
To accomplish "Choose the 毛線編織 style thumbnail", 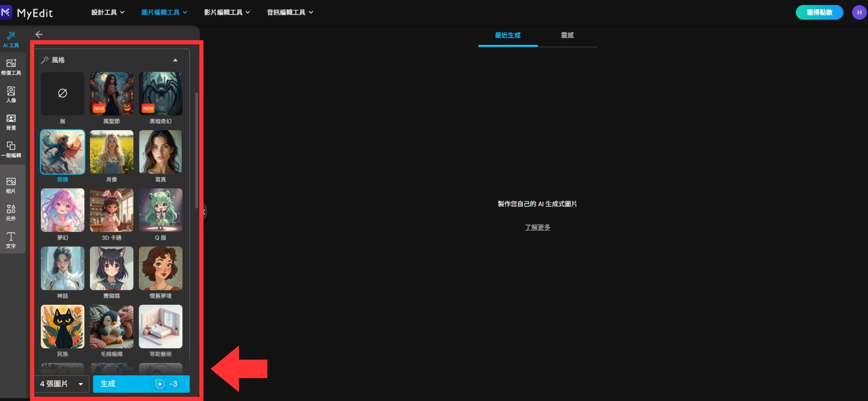I will pos(111,326).
